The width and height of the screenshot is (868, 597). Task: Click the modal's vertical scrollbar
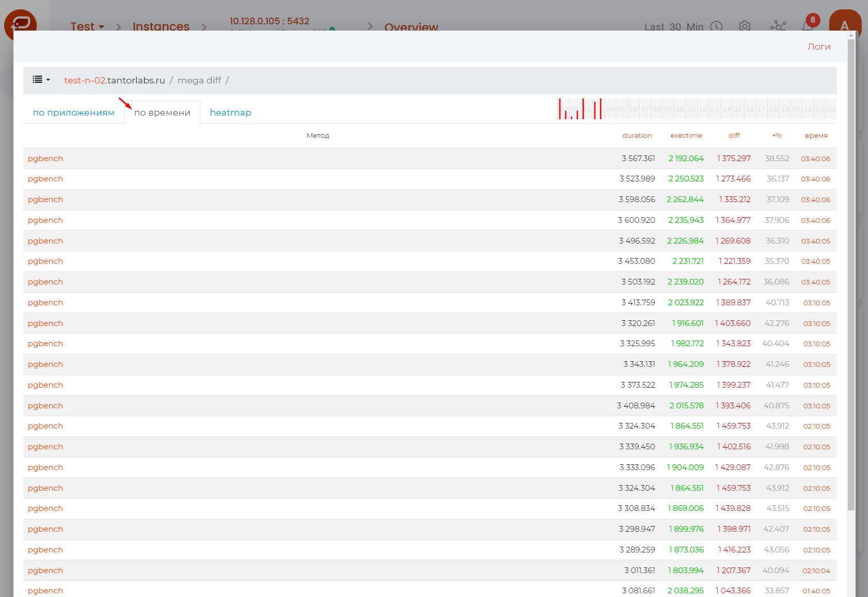pos(851,275)
